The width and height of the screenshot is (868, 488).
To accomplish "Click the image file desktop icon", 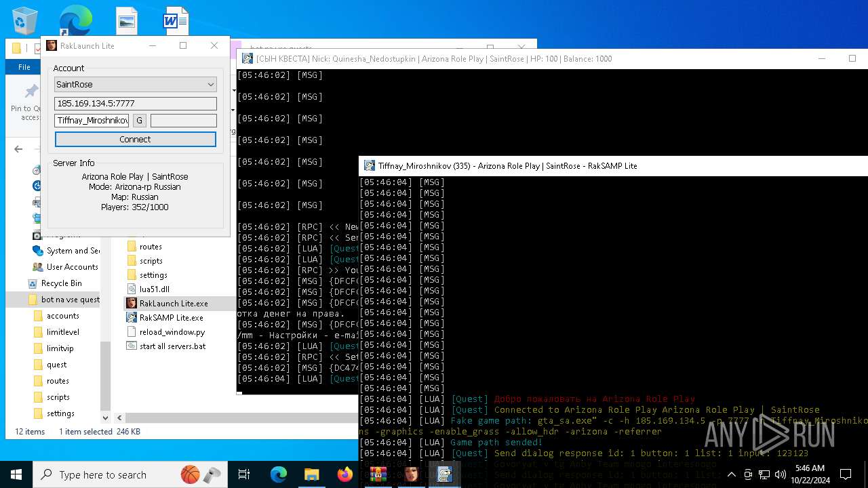I will click(x=127, y=20).
